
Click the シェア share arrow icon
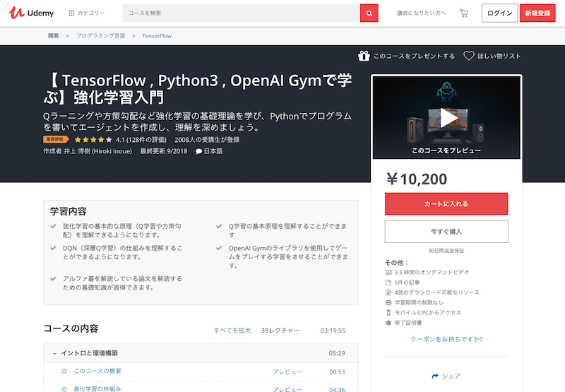[435, 376]
